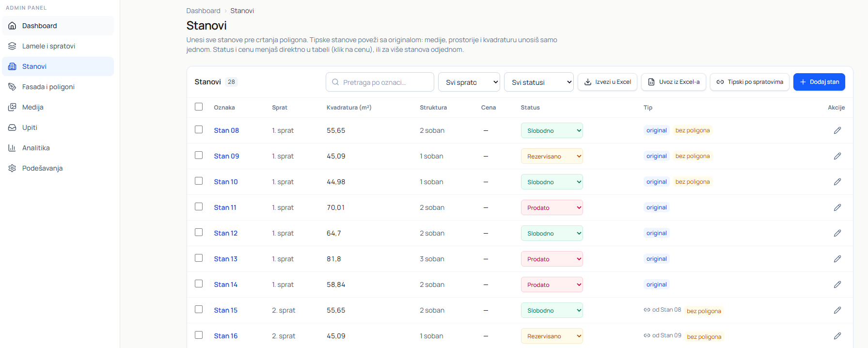868x348 pixels.
Task: Check the Stan 09 row checkbox
Action: tap(199, 155)
